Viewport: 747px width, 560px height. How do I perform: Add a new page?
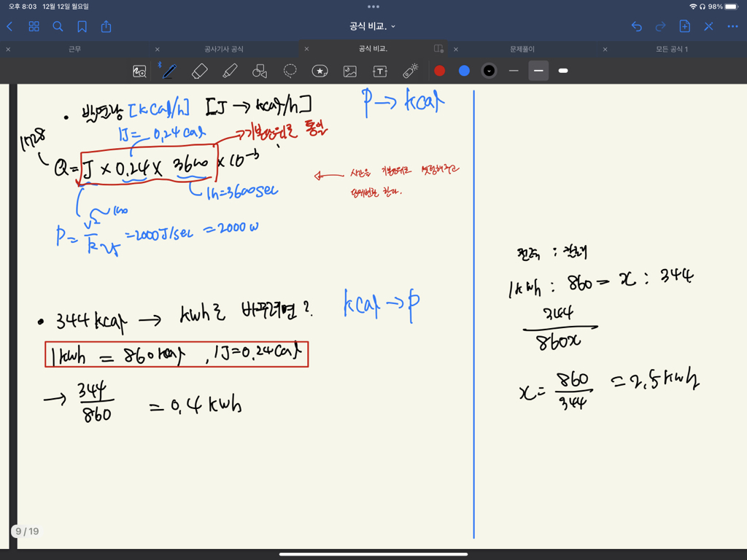click(x=684, y=26)
